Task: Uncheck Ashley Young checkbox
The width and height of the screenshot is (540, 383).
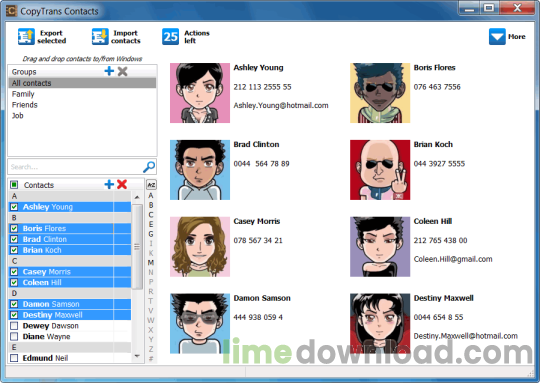Action: 14,207
